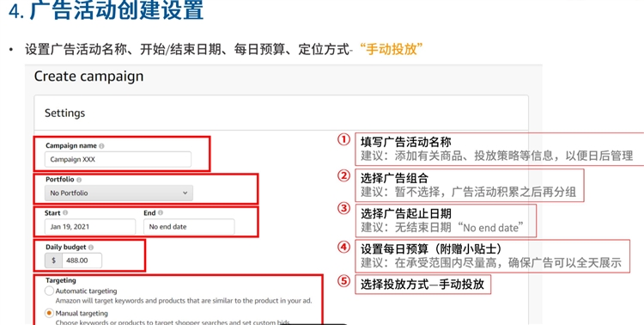
Task: Click the slide title 广告活动创建设置
Action: 117,9
